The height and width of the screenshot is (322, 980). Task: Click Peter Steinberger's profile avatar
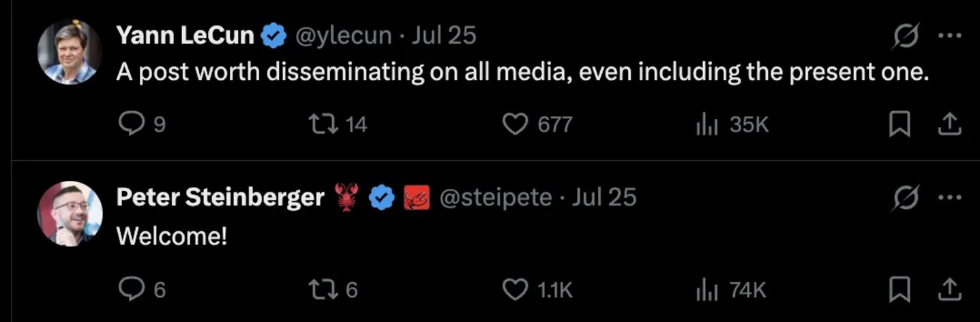[x=70, y=213]
